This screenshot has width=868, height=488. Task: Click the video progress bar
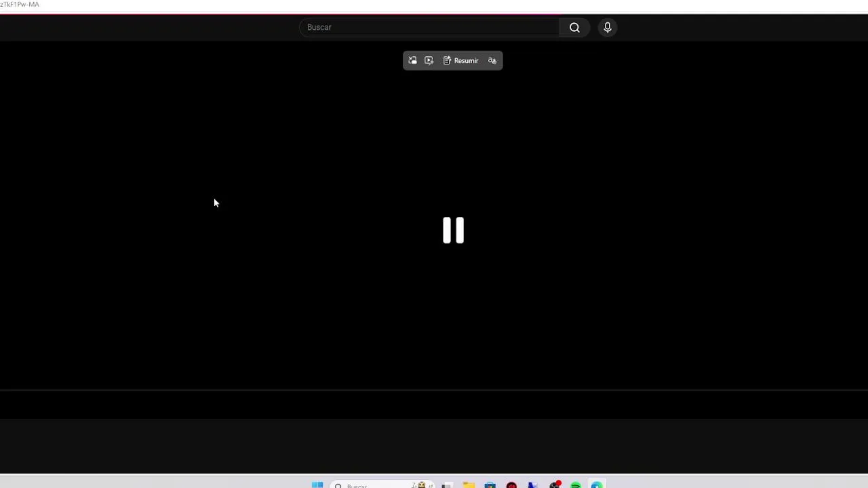pyautogui.click(x=434, y=390)
